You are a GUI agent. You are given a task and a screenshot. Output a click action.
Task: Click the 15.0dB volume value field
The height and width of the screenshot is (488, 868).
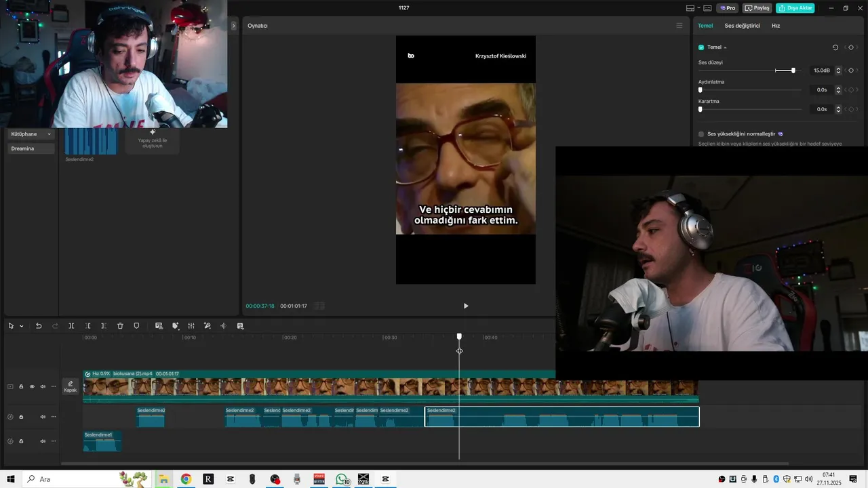[x=821, y=70]
